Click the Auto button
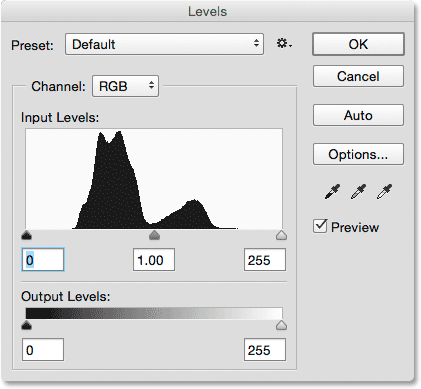The width and height of the screenshot is (421, 389). click(358, 115)
